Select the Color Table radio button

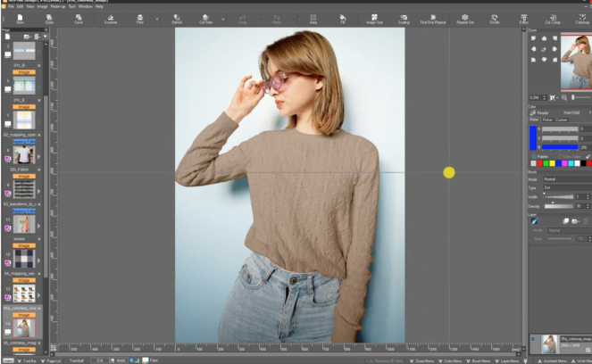click(x=561, y=156)
